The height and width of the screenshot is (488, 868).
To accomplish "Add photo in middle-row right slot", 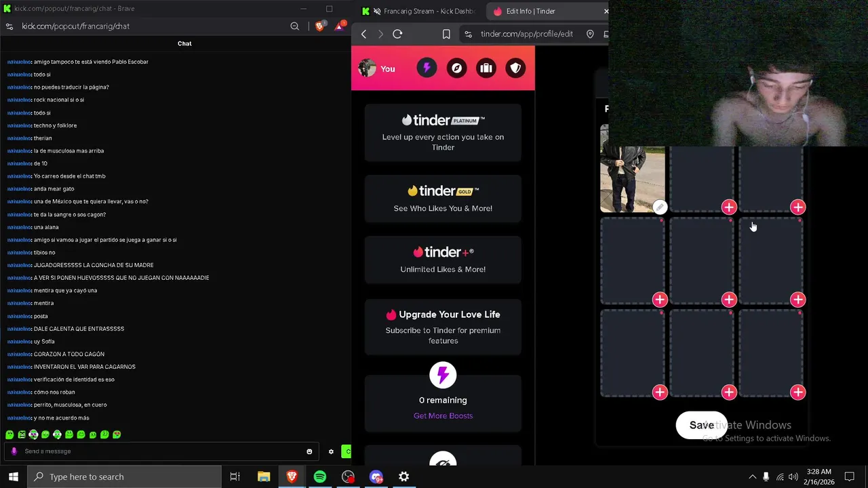I will (x=798, y=300).
